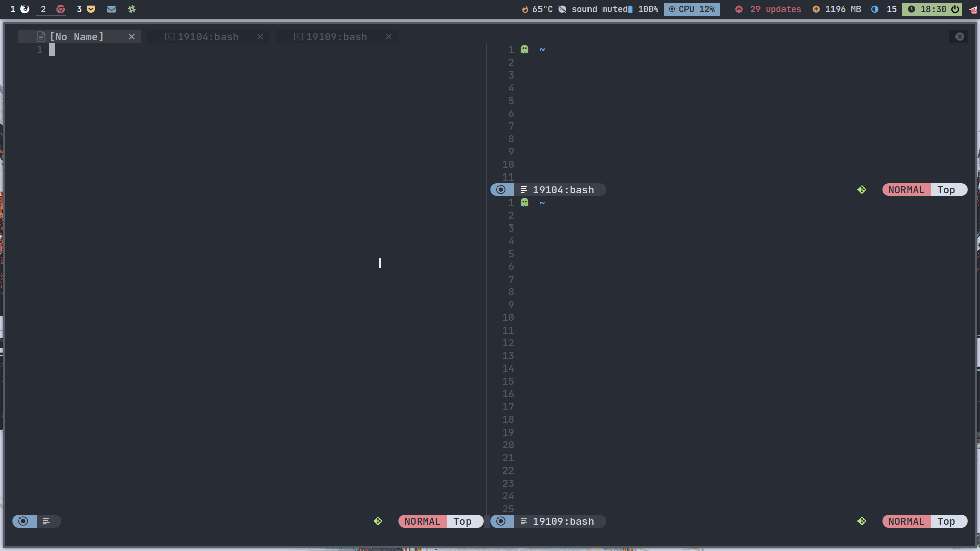Screen dimensions: 980x551
Task: Click the eye toggle beside 19109:bash statusline
Action: pyautogui.click(x=501, y=521)
